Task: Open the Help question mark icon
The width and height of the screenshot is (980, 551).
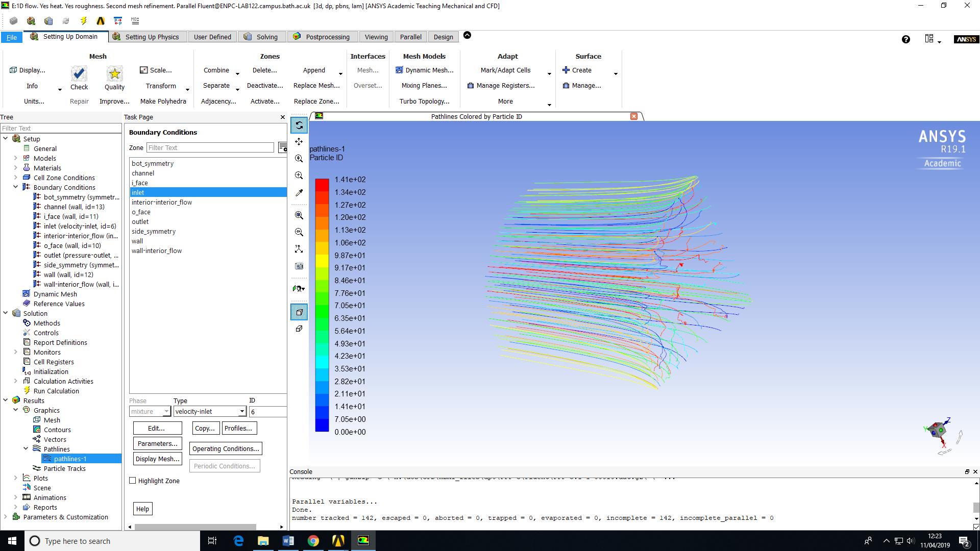Action: [x=906, y=39]
